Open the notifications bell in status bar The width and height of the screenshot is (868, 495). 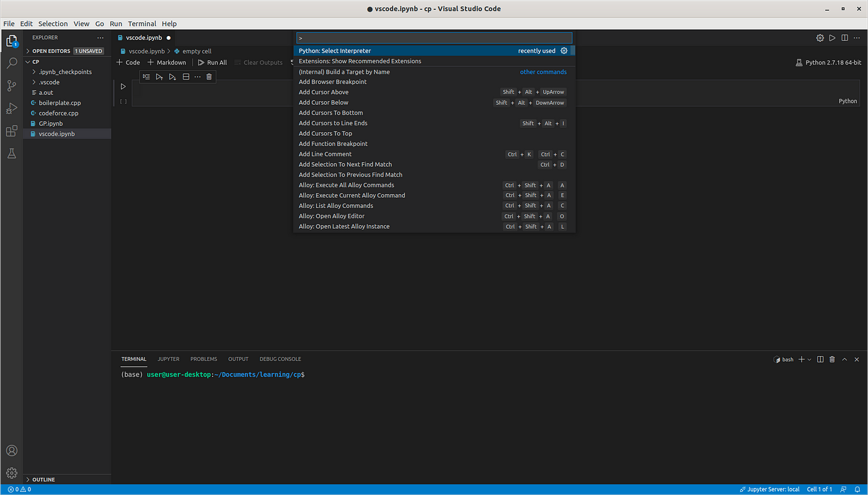tap(857, 489)
